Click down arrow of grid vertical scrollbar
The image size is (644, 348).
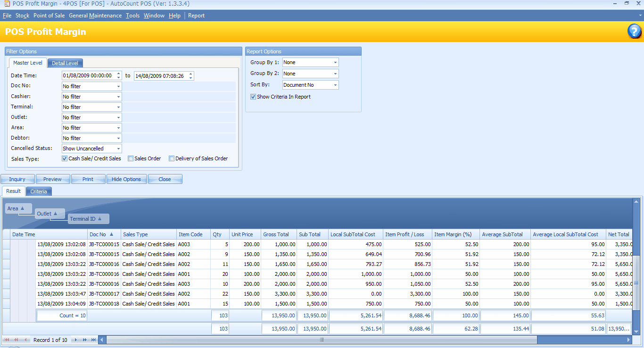[x=636, y=331]
